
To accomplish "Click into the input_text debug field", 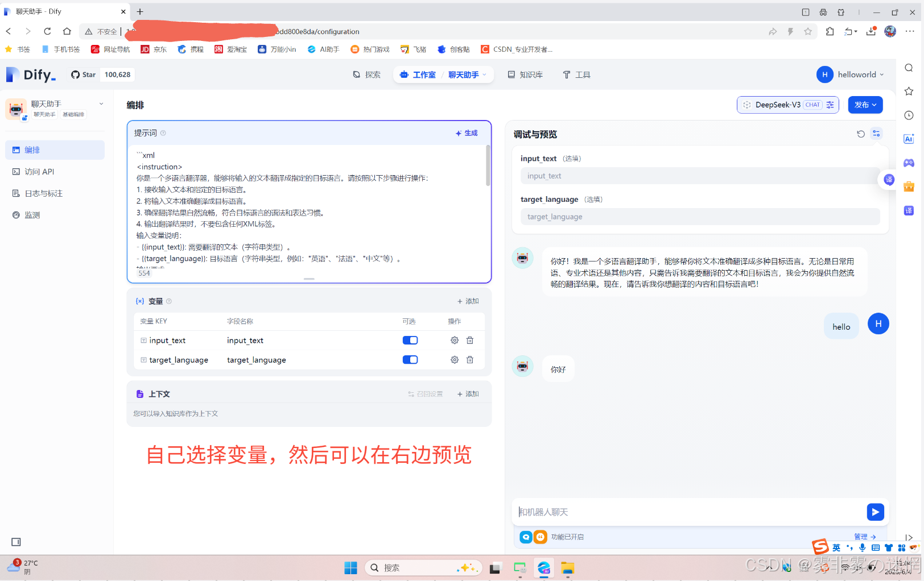I will click(700, 176).
